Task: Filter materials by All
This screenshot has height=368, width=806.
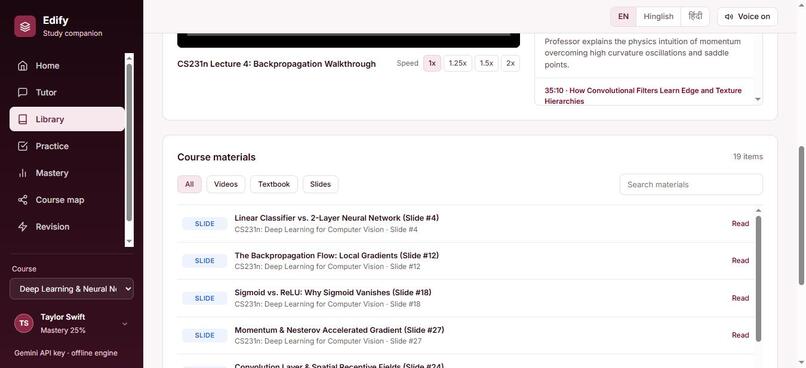Action: click(190, 184)
